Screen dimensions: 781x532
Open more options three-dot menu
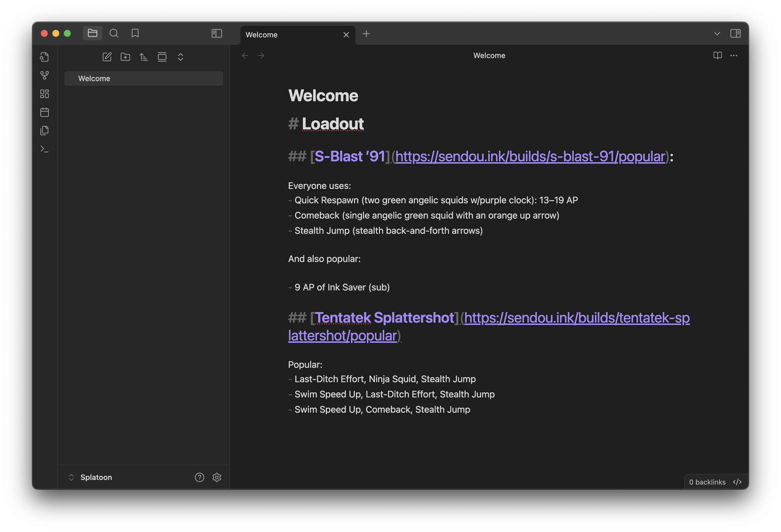(734, 56)
